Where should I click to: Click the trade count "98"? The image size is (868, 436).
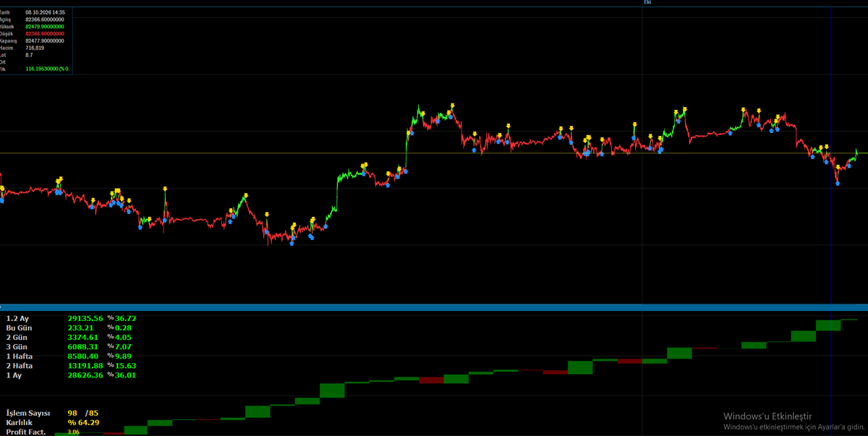tap(73, 413)
